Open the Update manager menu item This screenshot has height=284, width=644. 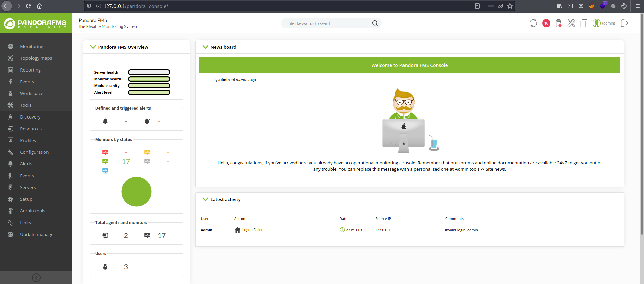38,234
